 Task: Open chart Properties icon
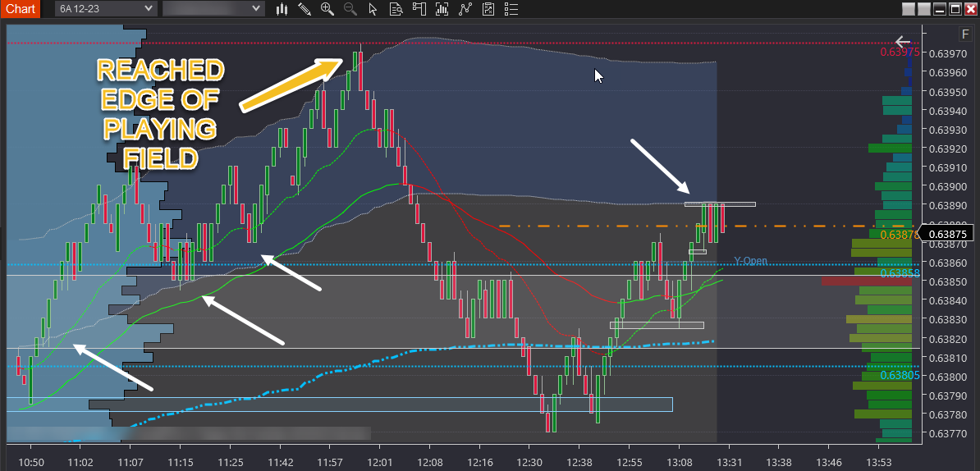point(488,9)
